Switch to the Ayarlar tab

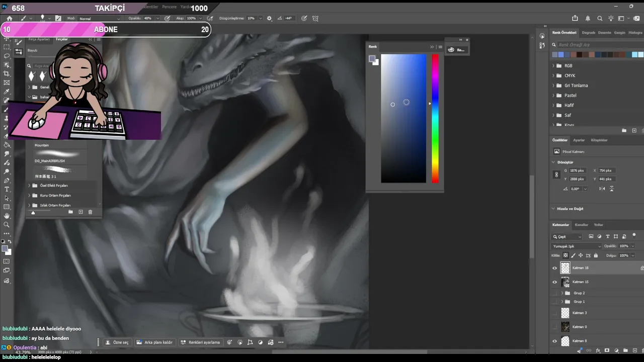(x=579, y=140)
